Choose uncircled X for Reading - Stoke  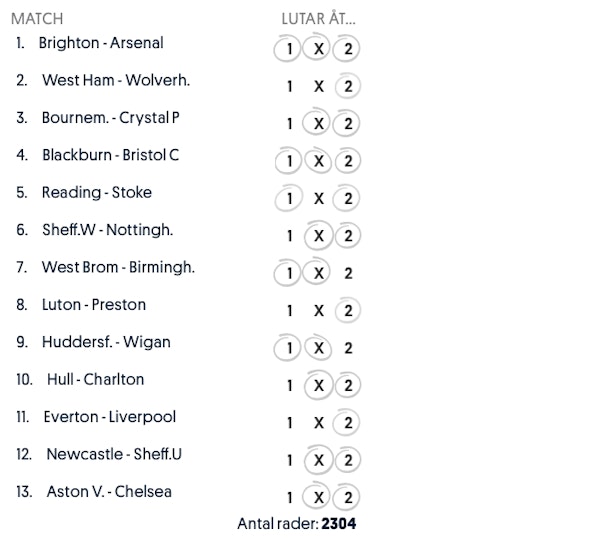pos(319,198)
